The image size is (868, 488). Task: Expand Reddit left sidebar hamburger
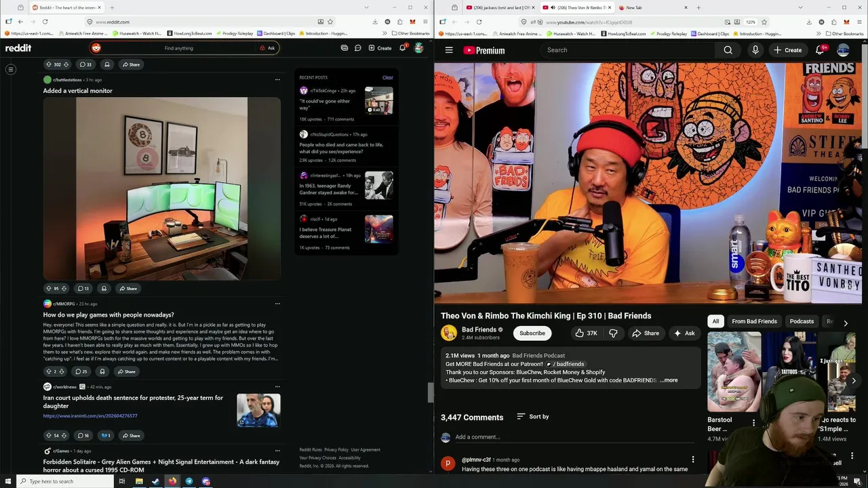tap(11, 69)
